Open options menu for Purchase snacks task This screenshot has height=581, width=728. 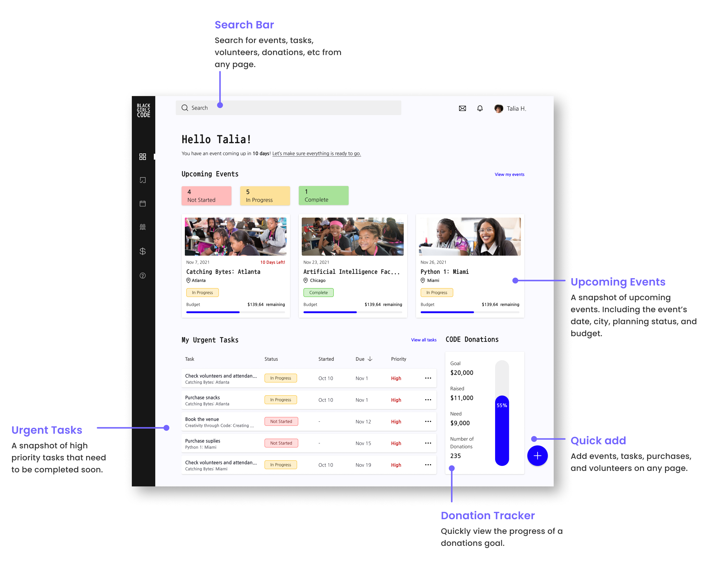pos(428,400)
